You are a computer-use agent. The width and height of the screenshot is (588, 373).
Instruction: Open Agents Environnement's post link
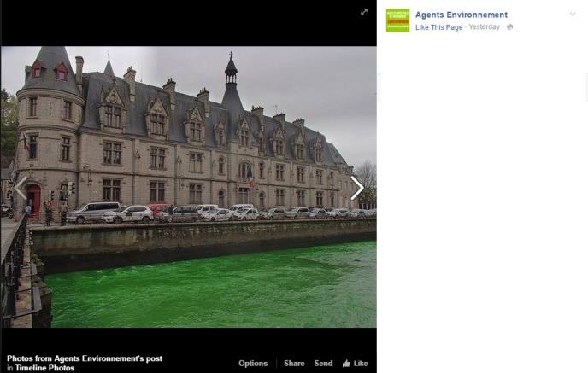point(109,358)
